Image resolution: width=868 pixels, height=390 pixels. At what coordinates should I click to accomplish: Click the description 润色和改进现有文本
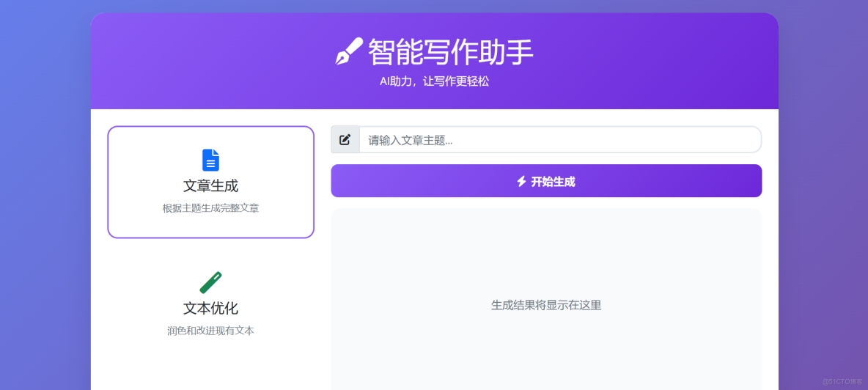[x=211, y=331]
